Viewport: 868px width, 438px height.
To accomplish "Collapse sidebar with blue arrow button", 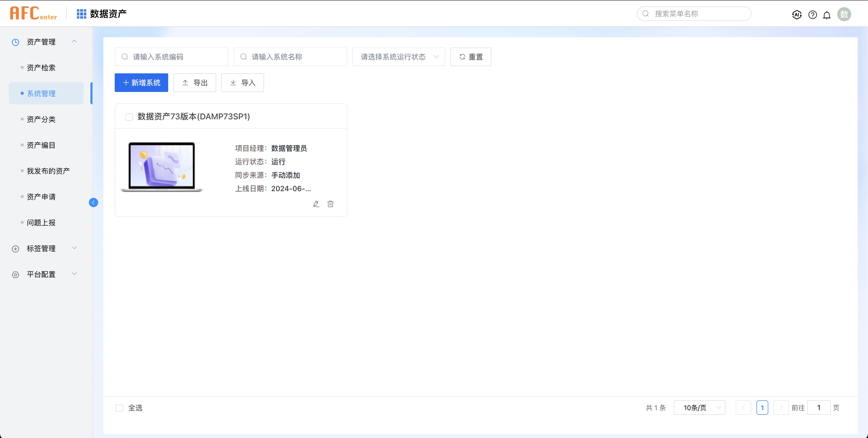I will pos(93,202).
